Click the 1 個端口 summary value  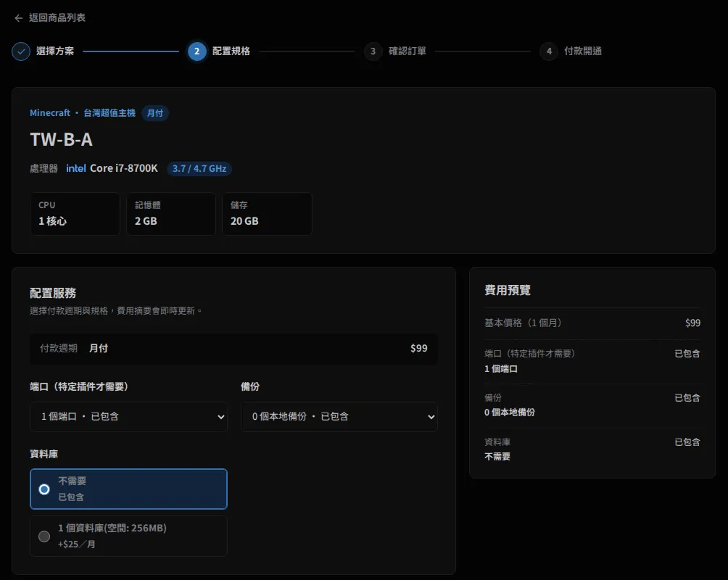(x=501, y=369)
